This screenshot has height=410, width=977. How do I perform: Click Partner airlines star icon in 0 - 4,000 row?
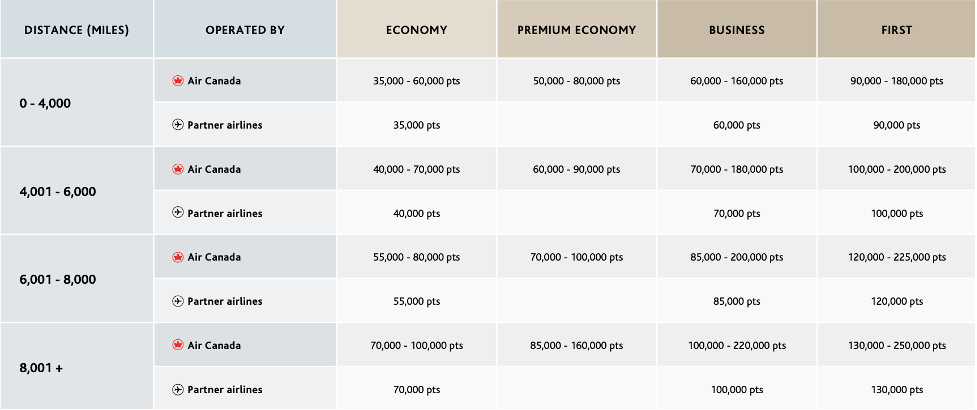[178, 125]
